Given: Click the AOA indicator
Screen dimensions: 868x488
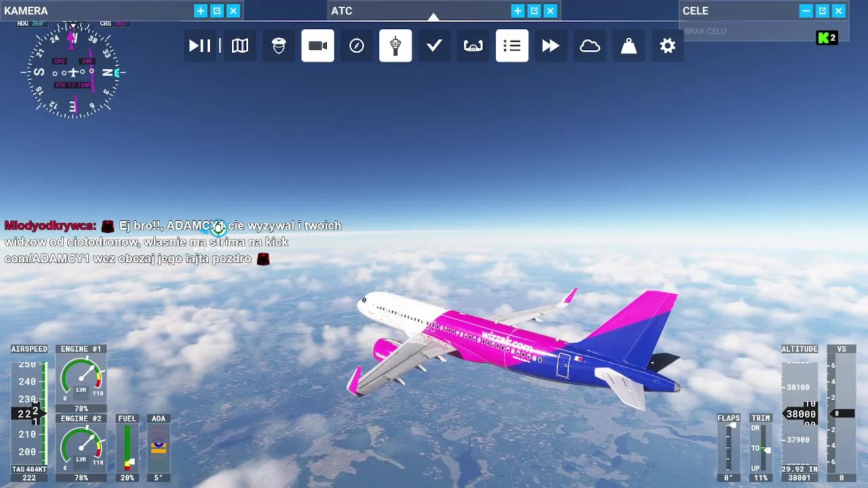Looking at the screenshot, I should coord(159,448).
